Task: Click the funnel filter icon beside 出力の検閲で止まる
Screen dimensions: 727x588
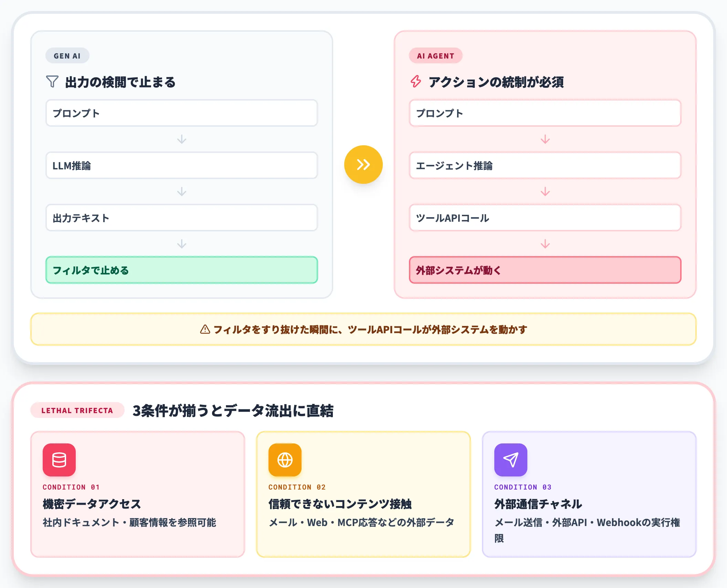Action: tap(52, 82)
